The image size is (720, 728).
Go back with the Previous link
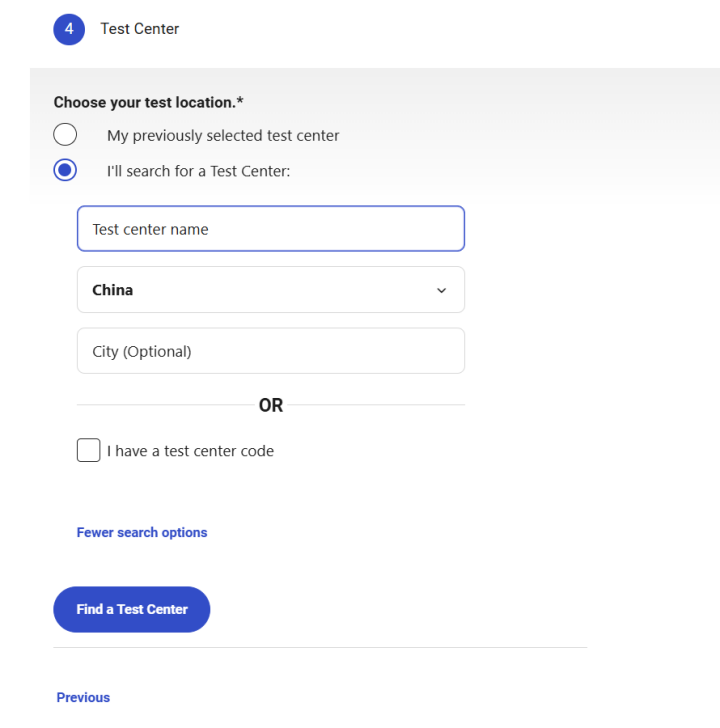point(83,698)
